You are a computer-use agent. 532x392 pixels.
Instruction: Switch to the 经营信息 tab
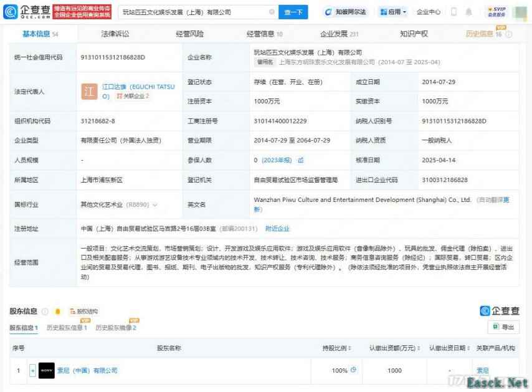(264, 34)
